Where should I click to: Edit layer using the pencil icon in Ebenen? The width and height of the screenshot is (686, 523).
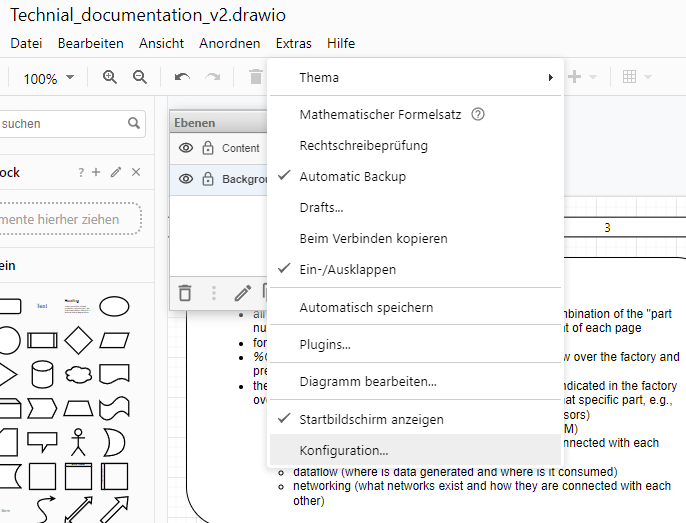242,293
